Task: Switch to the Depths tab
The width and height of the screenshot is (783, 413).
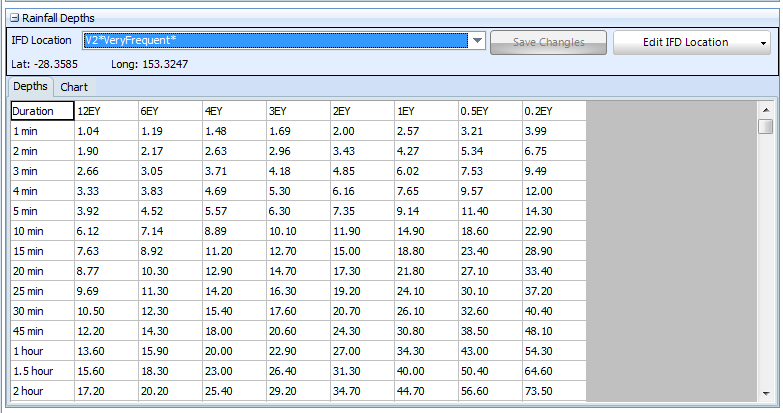Action: (30, 87)
